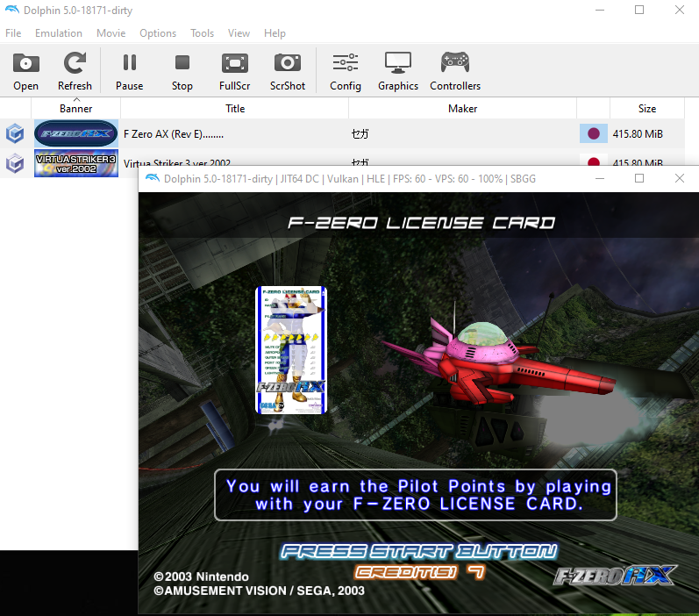Open the Config settings
The height and width of the screenshot is (616, 699).
coord(345,71)
